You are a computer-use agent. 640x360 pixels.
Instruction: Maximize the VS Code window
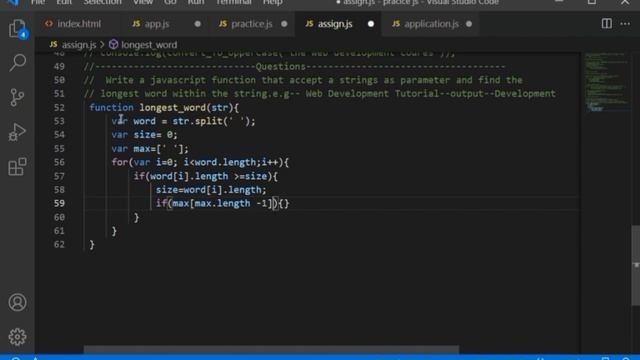pyautogui.click(x=591, y=2)
